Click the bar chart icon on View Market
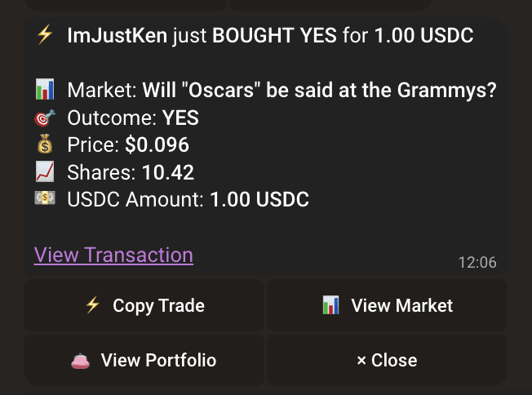This screenshot has height=395, width=532. point(330,304)
